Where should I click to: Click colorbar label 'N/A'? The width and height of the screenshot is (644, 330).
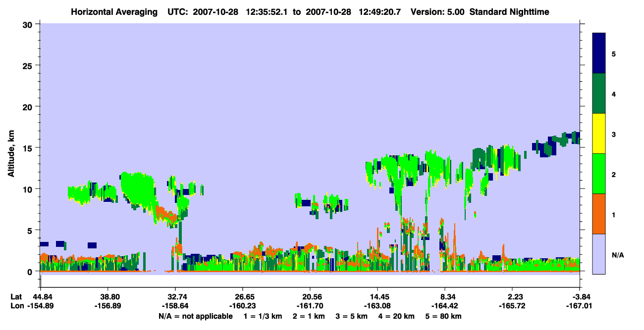[618, 255]
